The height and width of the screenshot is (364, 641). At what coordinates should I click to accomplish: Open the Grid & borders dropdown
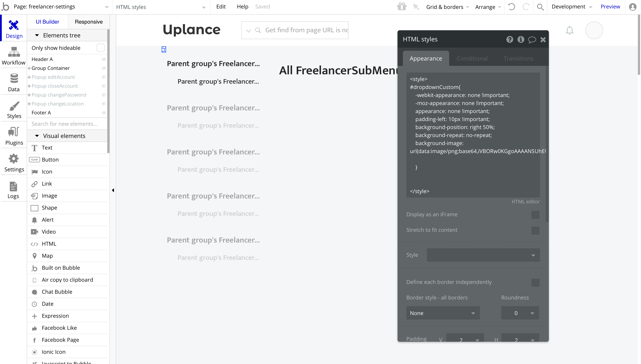pos(447,7)
